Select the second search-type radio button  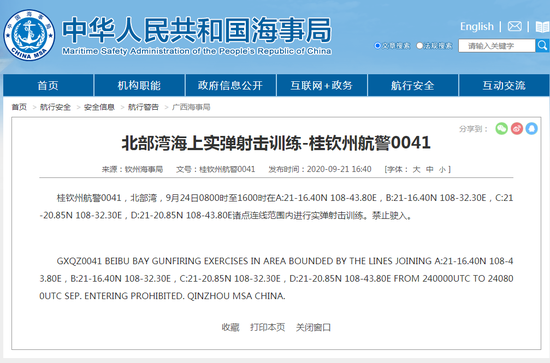click(420, 46)
